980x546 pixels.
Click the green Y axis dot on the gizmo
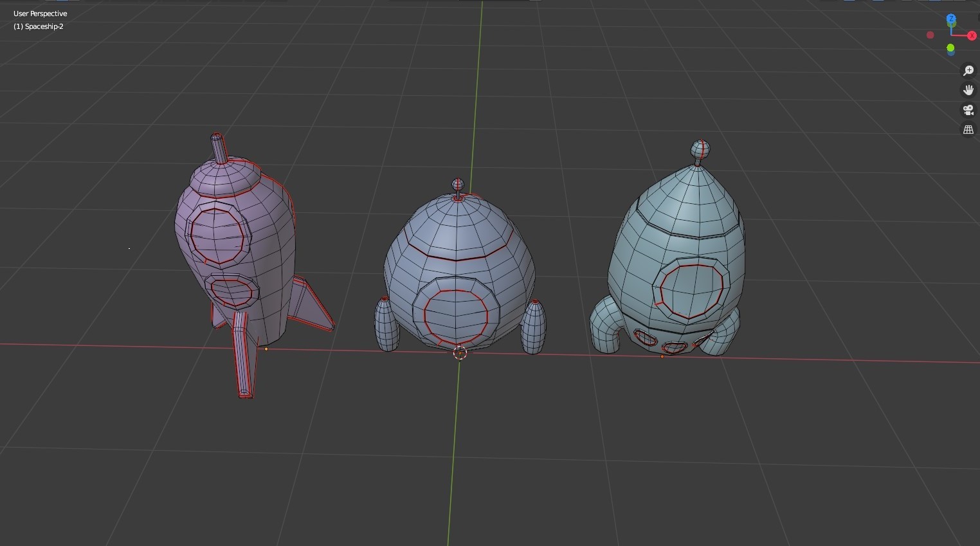click(x=950, y=47)
